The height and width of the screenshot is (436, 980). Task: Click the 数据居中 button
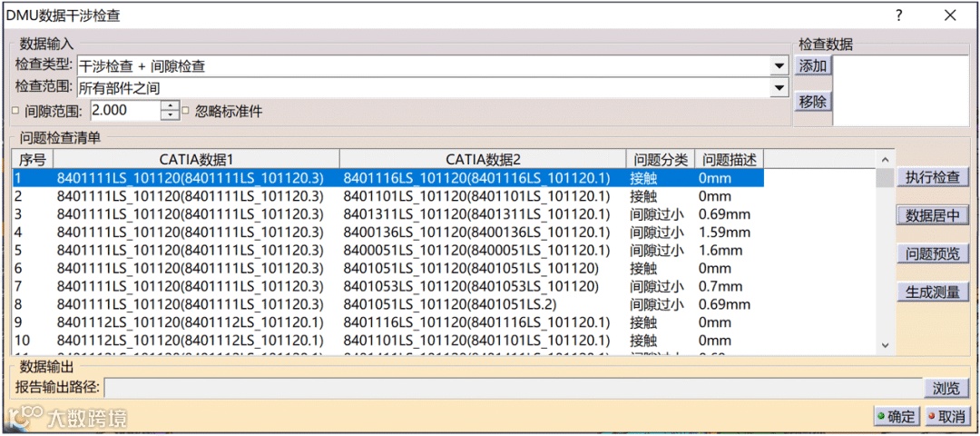point(933,216)
